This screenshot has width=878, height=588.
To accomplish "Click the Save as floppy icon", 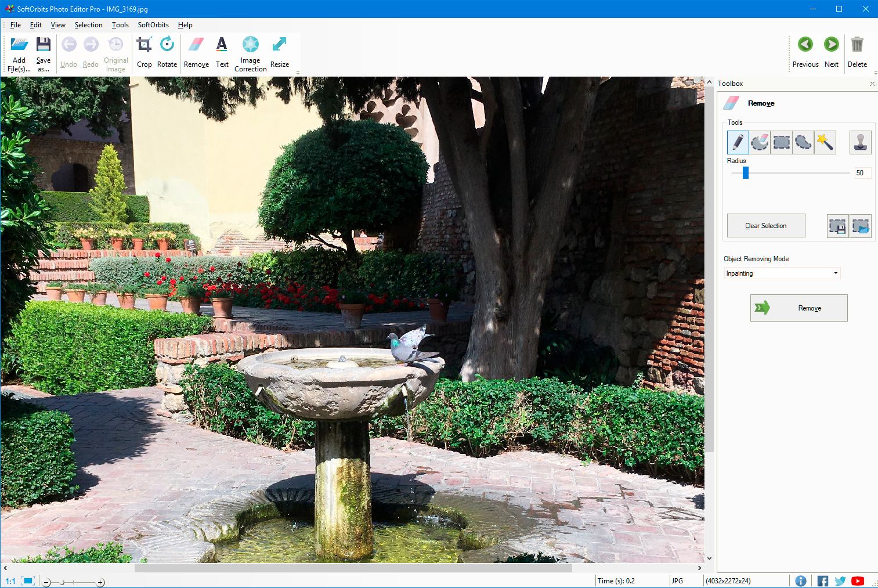I will 44,45.
